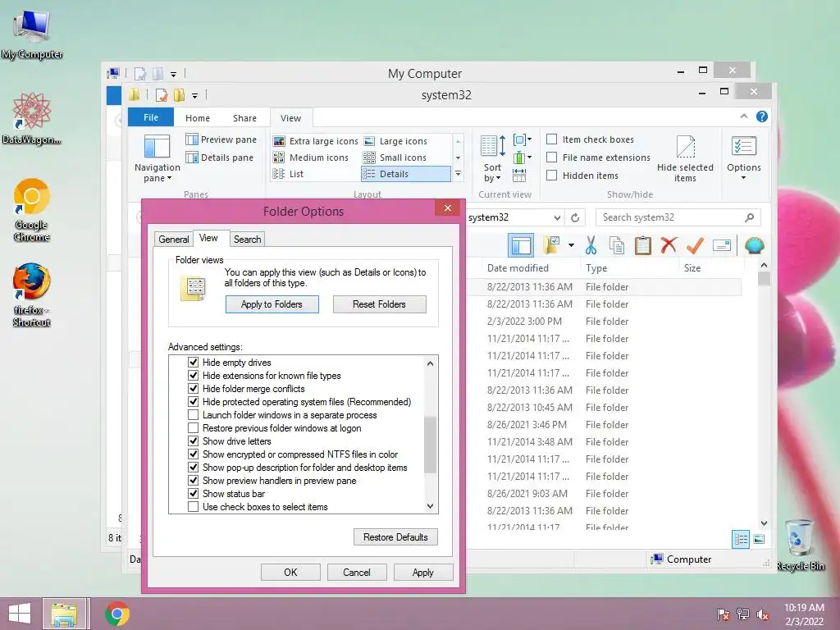Click Chrome icon on the taskbar
The height and width of the screenshot is (630, 840).
point(117,614)
